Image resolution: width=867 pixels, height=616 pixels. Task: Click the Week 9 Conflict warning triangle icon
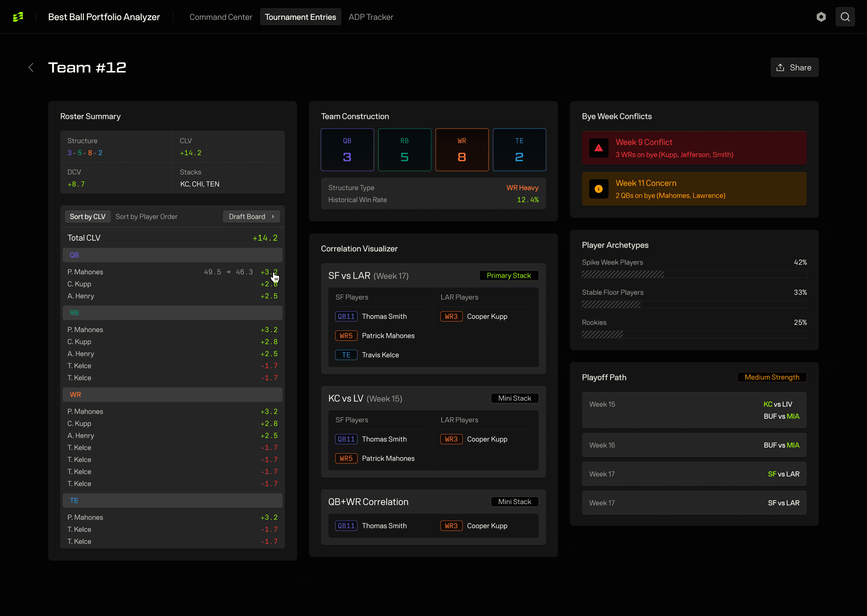tap(598, 148)
